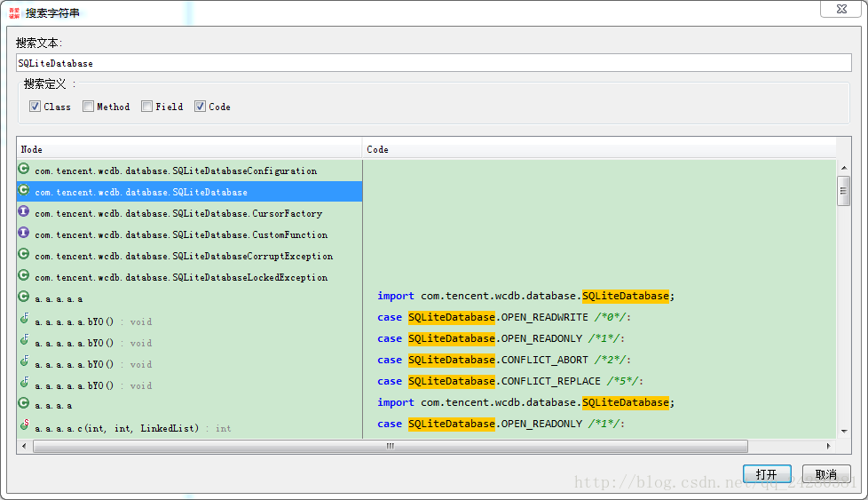Click the static method icon for a.a.a.a.c row
The height and width of the screenshot is (500, 868).
(x=24, y=425)
